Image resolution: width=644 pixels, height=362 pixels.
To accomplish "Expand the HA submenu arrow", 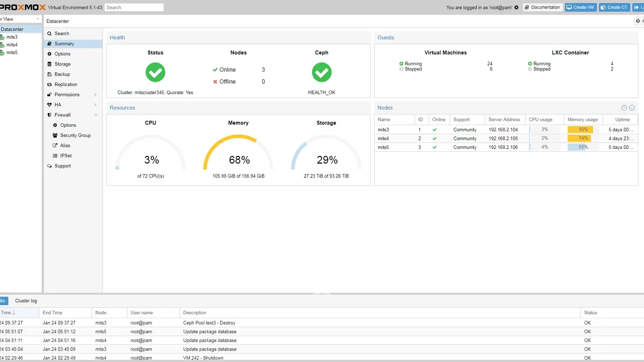I will point(96,105).
